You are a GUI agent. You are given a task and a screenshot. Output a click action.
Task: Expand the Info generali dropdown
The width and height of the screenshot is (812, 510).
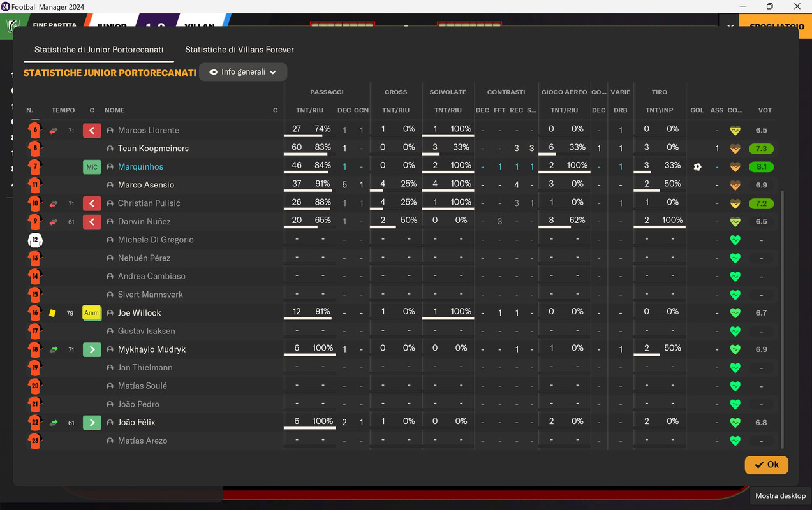point(243,72)
